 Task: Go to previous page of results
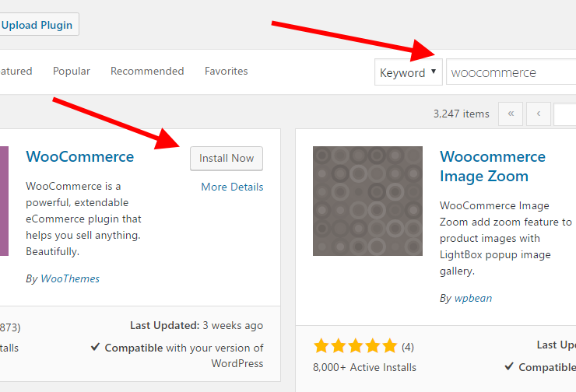click(x=539, y=114)
